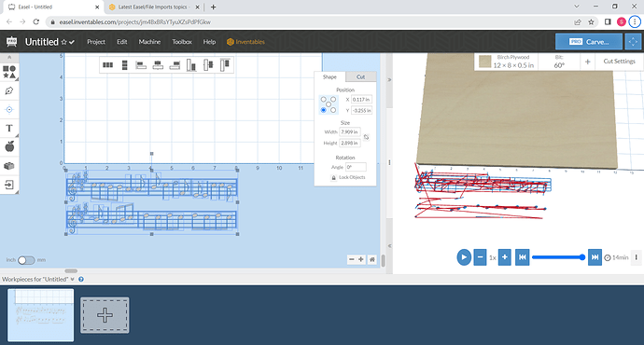Image resolution: width=644 pixels, height=345 pixels.
Task: Click the home zoom-to-fit icon
Action: pyautogui.click(x=372, y=259)
